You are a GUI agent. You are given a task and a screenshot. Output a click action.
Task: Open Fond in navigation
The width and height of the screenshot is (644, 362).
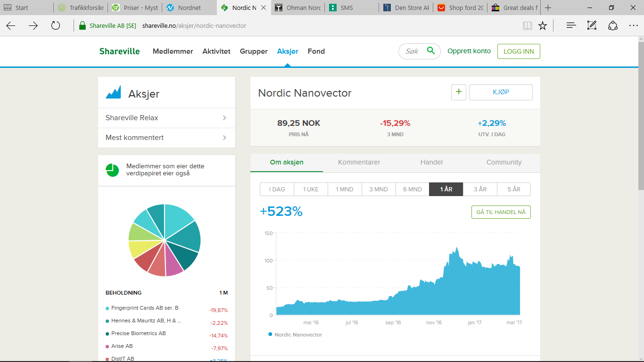point(316,51)
